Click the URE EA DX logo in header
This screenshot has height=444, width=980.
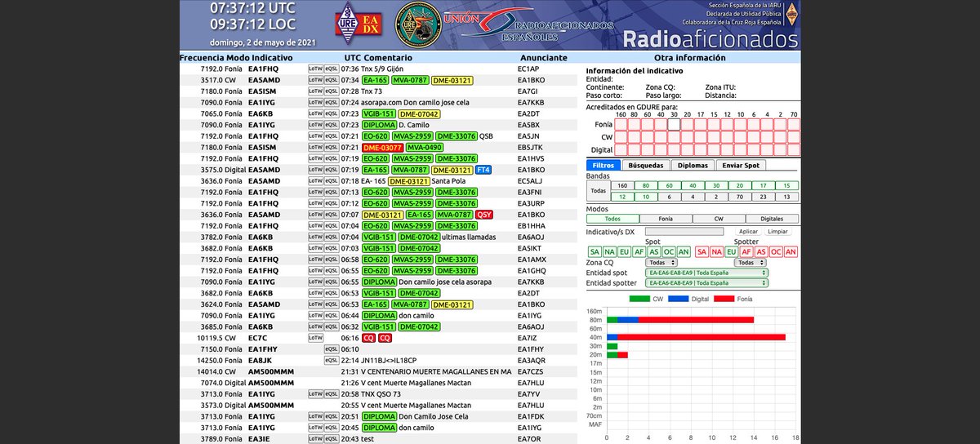click(x=359, y=23)
